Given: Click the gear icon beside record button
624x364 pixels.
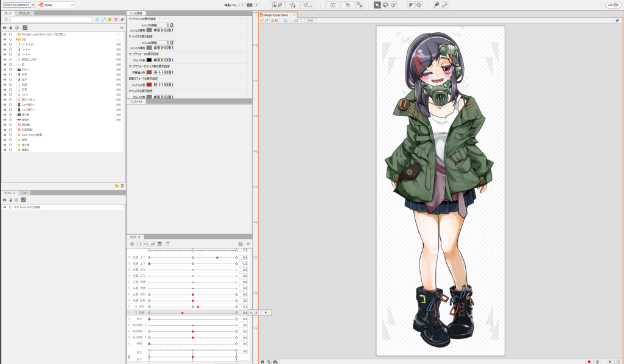Looking at the screenshot, I should 597,362.
